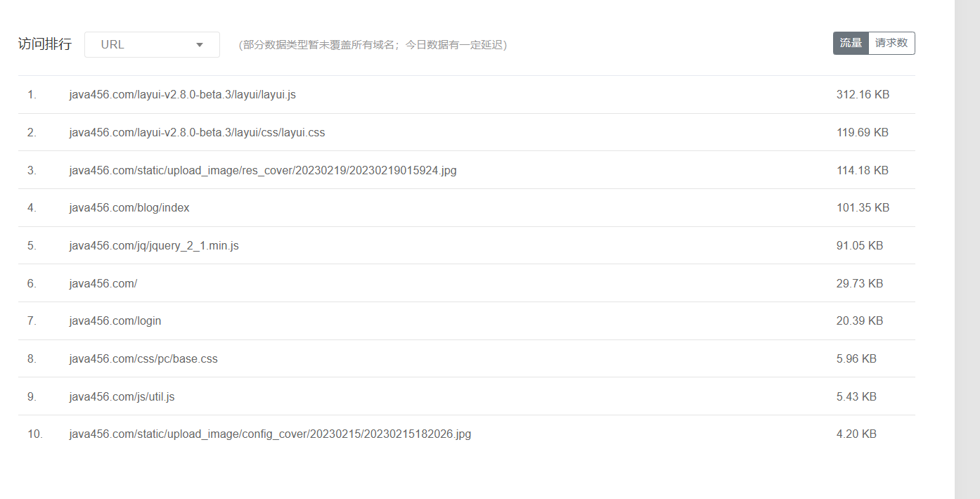This screenshot has height=499, width=980.
Task: Click the 101.35 KB traffic value
Action: [863, 208]
